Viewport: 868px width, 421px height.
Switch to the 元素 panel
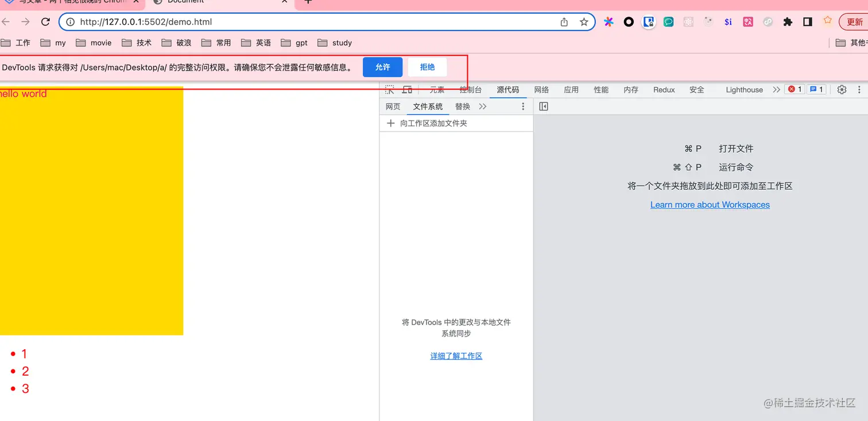(437, 90)
